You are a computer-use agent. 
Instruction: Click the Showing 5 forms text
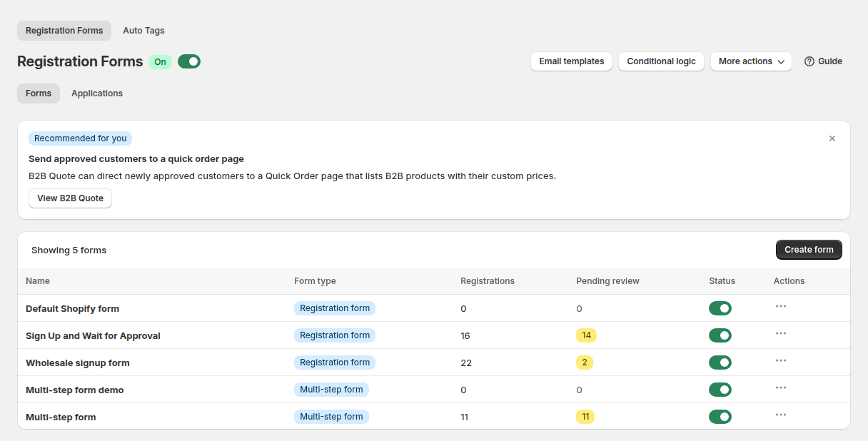(x=69, y=250)
